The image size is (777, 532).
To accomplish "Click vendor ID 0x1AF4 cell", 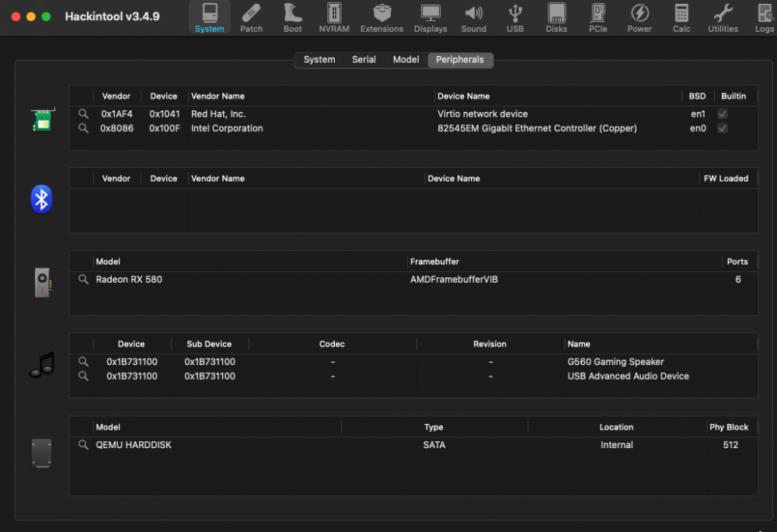I will (117, 114).
